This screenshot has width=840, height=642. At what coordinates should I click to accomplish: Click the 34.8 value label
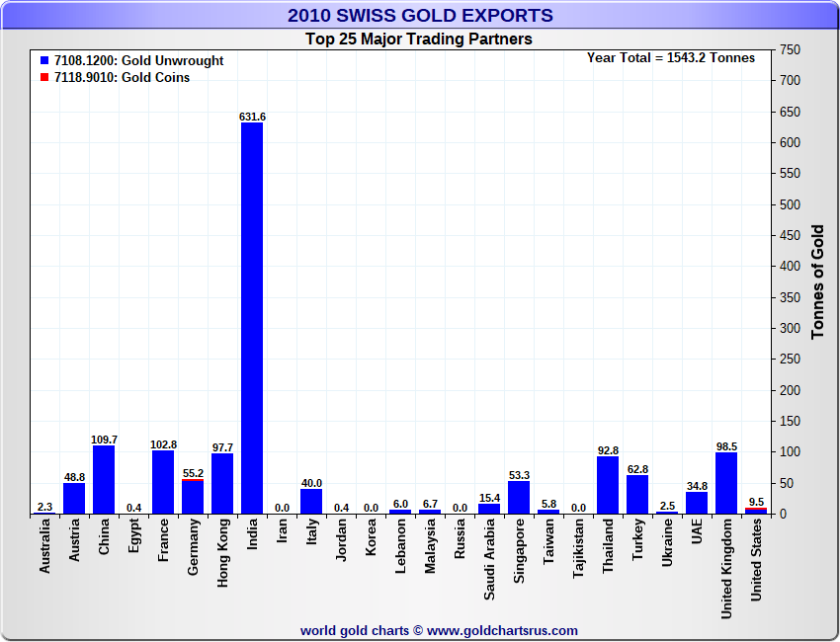tap(697, 486)
